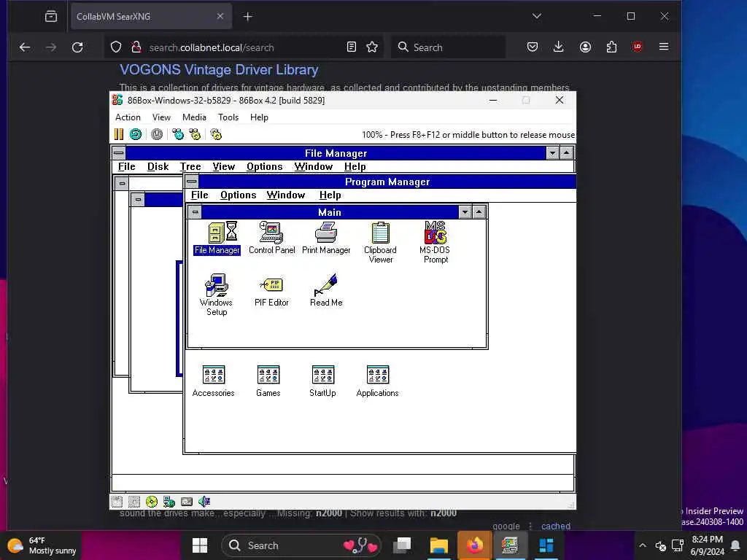Open File Manager's Options menu
747x560 pixels.
point(264,167)
